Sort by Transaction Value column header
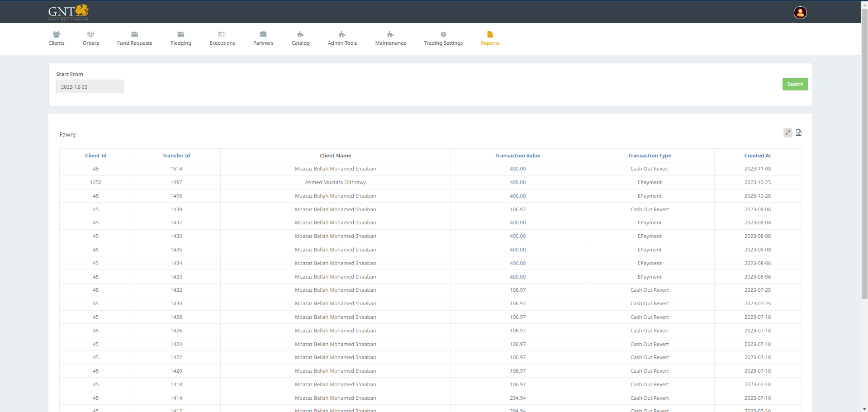868x412 pixels. click(x=517, y=156)
